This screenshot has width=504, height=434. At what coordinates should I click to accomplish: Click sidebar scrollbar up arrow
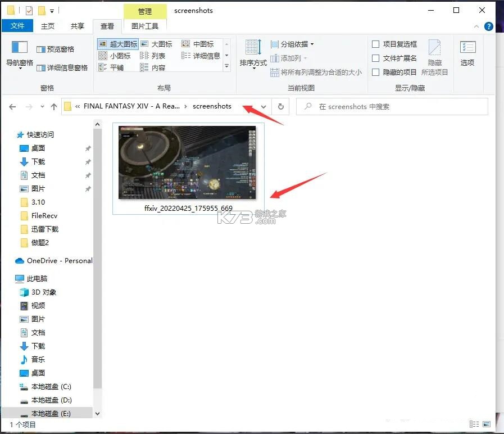(98, 124)
